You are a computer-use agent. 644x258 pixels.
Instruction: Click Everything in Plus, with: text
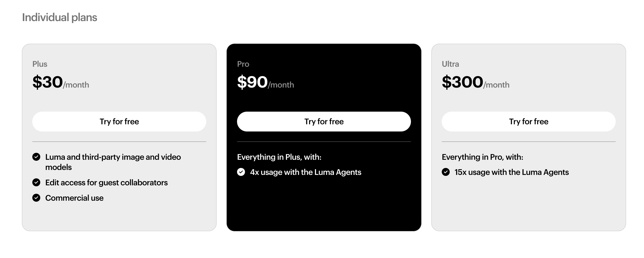click(279, 157)
